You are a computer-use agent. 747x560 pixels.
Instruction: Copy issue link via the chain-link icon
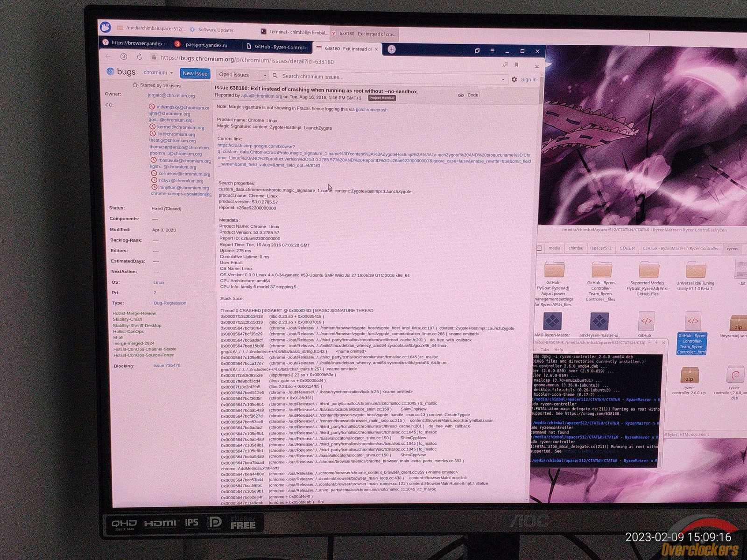461,95
